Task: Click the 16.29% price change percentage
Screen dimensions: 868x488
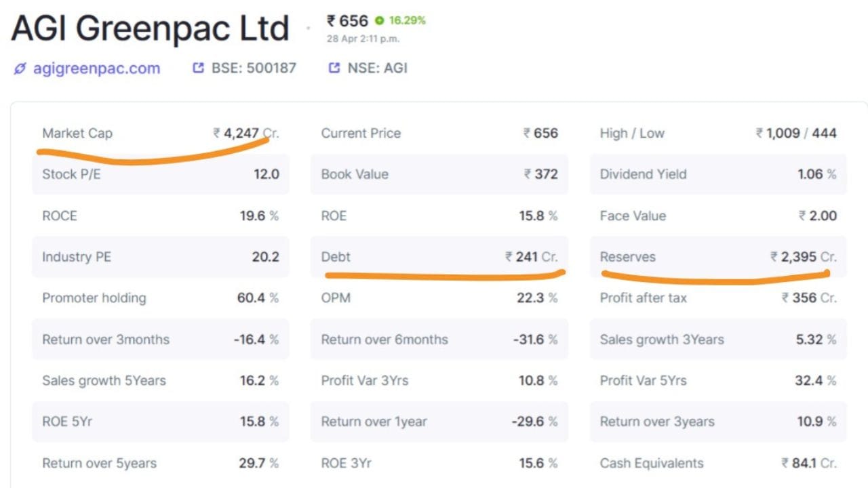Action: coord(408,21)
